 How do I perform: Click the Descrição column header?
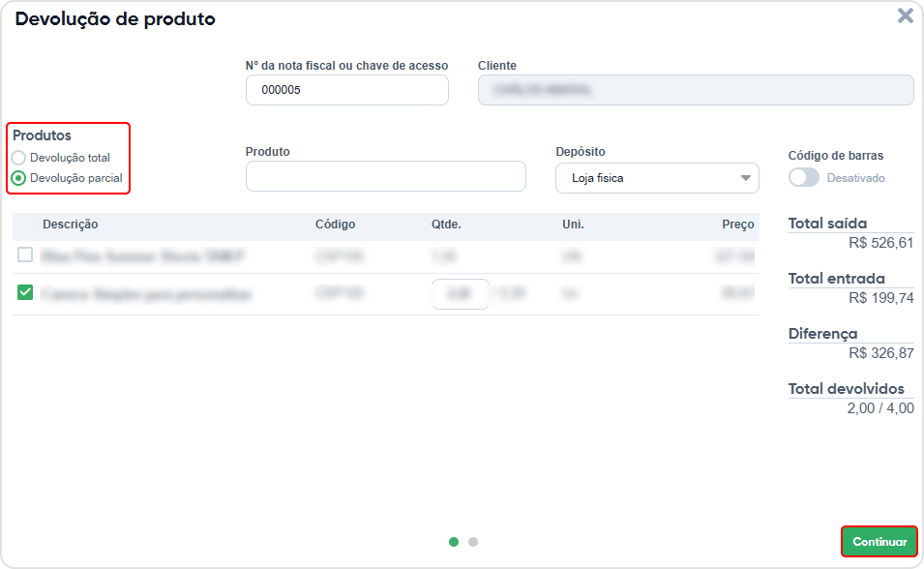click(x=70, y=225)
